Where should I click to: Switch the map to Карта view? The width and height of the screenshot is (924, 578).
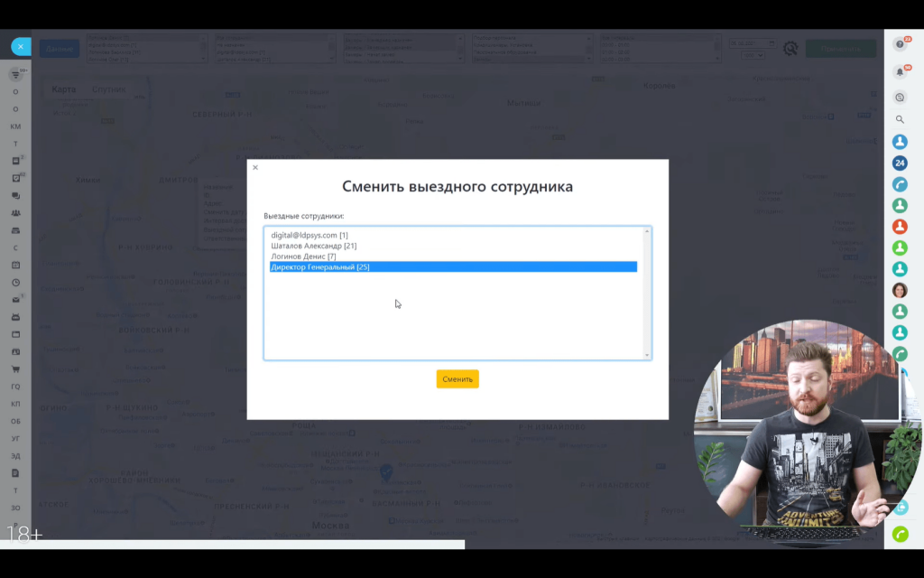click(64, 89)
